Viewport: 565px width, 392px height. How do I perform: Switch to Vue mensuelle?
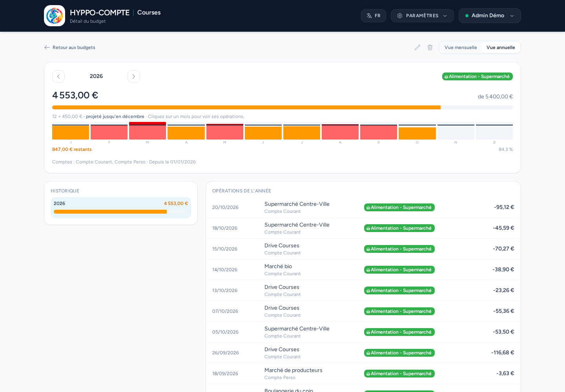[x=461, y=47]
